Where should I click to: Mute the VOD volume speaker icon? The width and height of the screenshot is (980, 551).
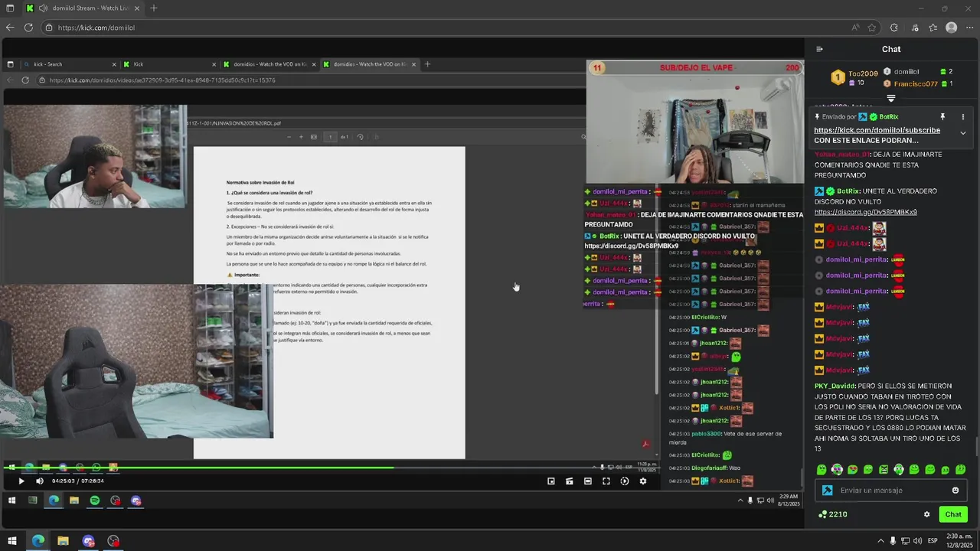40,481
